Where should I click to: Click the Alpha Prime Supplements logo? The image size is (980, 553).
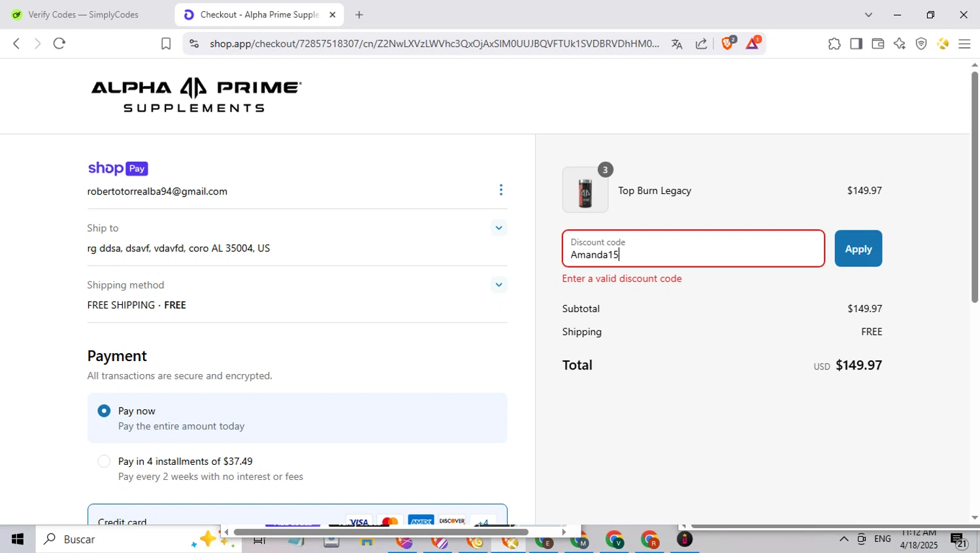click(x=196, y=95)
